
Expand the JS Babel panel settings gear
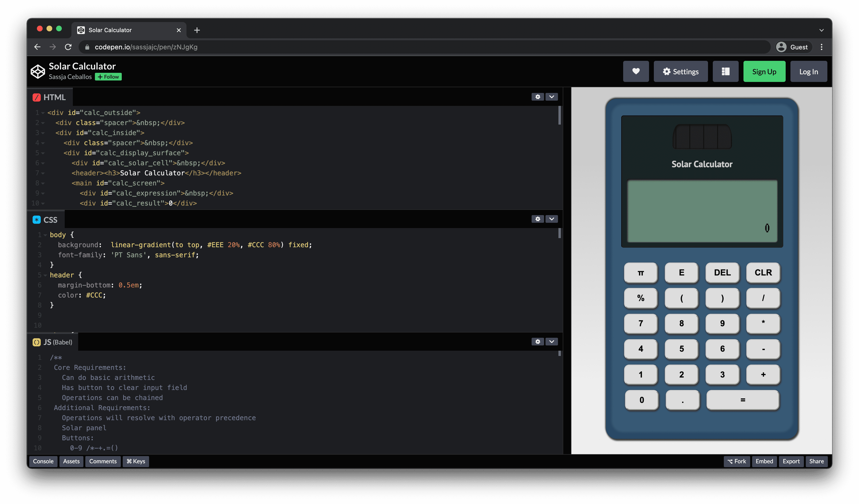click(x=538, y=341)
